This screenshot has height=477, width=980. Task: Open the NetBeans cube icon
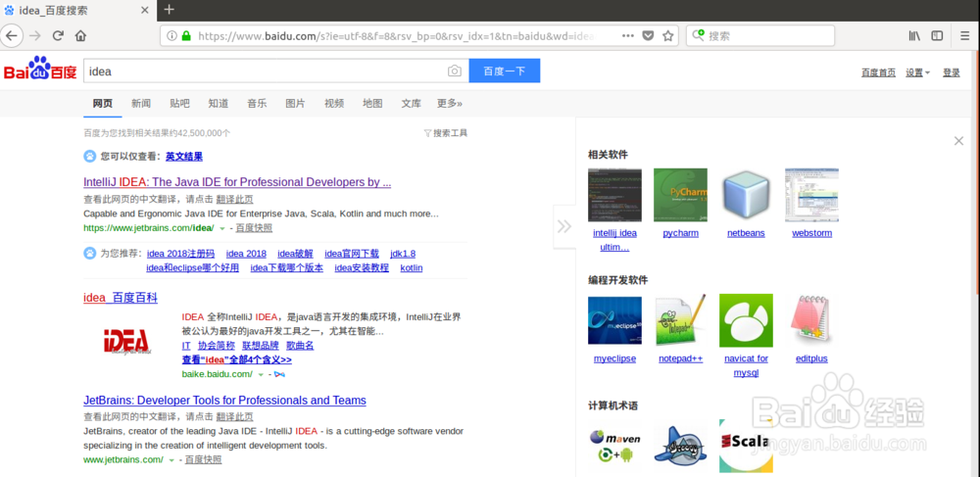[x=746, y=195]
